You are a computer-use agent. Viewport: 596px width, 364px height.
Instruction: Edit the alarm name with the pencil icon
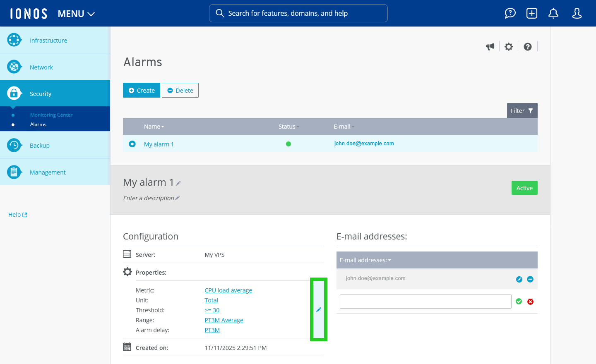[x=178, y=183]
